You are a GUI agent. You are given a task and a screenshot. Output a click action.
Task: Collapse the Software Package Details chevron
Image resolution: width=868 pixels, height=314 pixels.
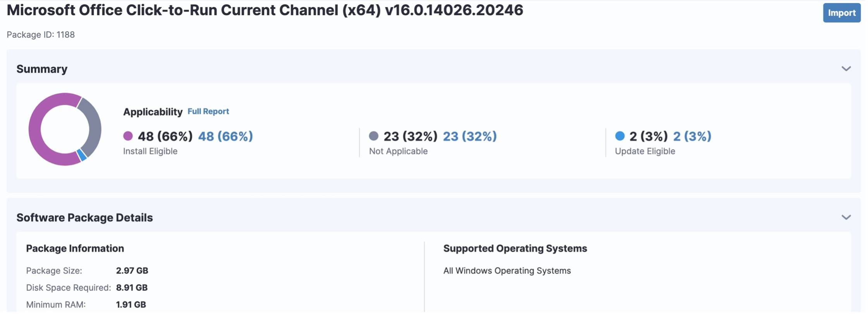[846, 218]
